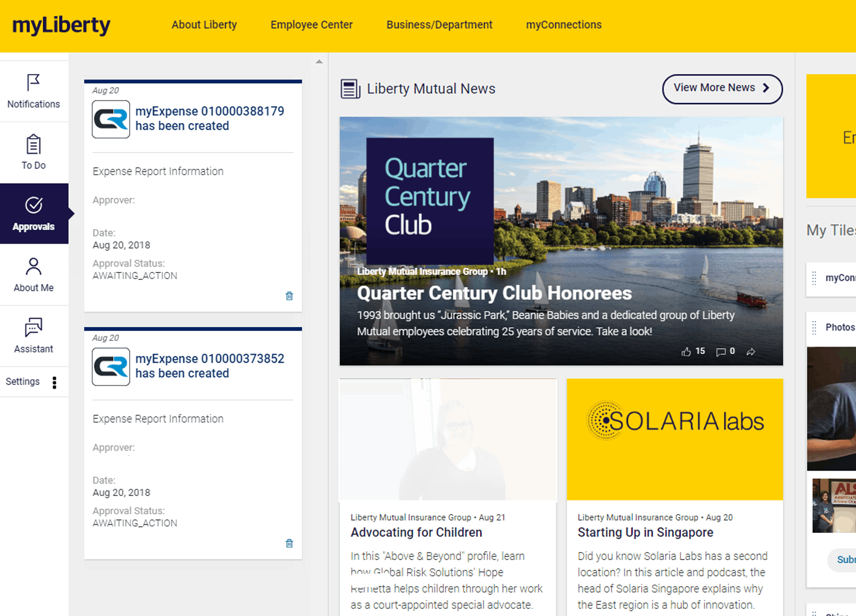Click the Liberty Mutual News newspaper icon
Screen dimensions: 856x616
pyautogui.click(x=351, y=89)
